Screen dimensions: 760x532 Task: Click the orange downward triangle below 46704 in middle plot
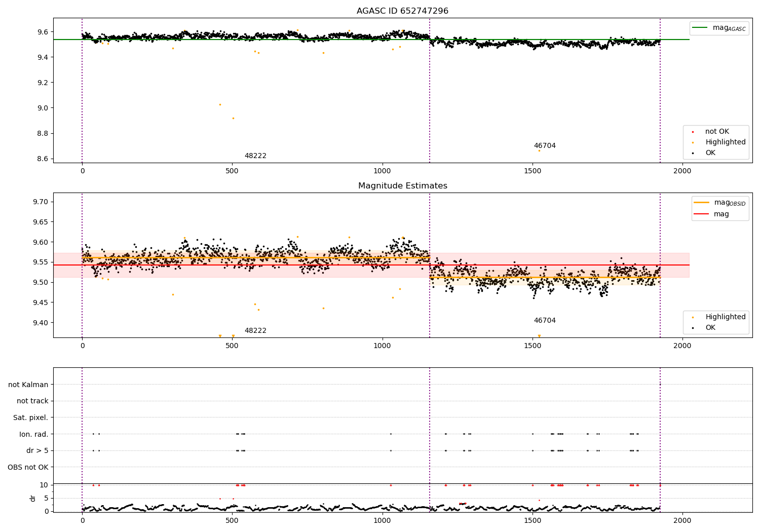click(539, 336)
